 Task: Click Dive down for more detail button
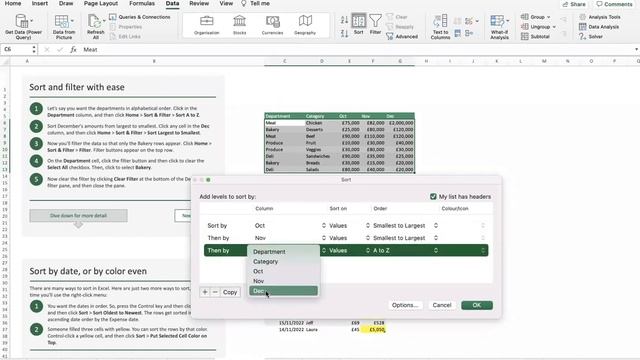(78, 216)
